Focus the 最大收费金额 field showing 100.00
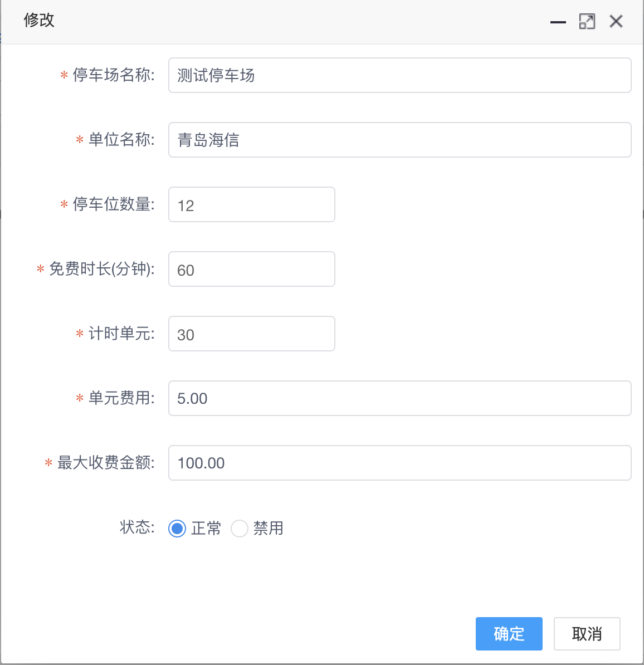The image size is (644, 665). coord(399,463)
